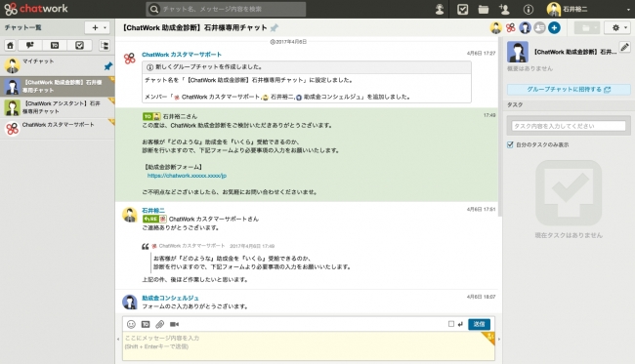Click the chatwork logo
This screenshot has width=635, height=364.
click(x=36, y=9)
